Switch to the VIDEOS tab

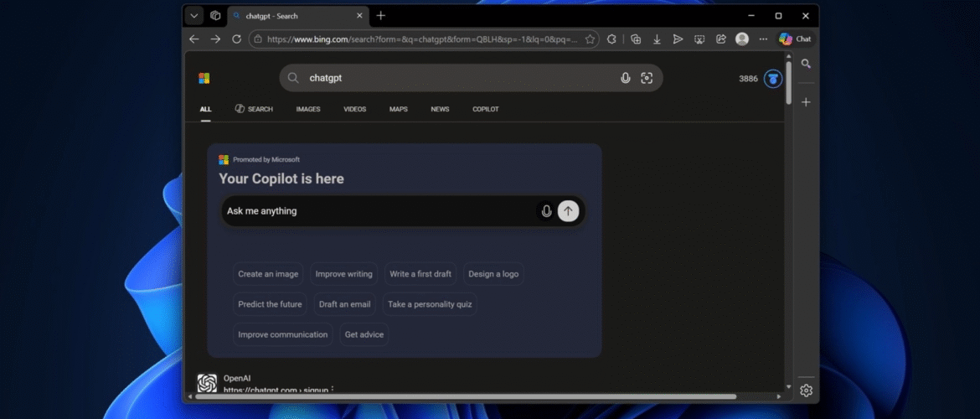pos(355,110)
